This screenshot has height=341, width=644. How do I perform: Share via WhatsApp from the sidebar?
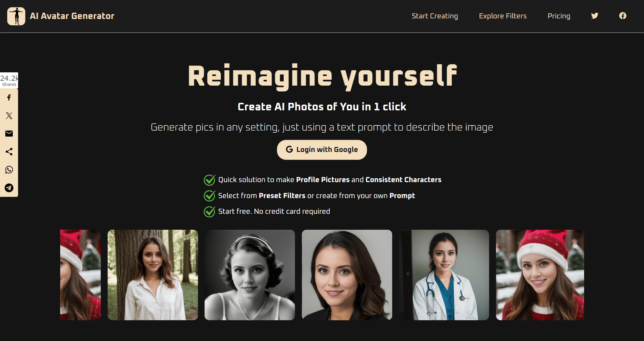tap(9, 170)
